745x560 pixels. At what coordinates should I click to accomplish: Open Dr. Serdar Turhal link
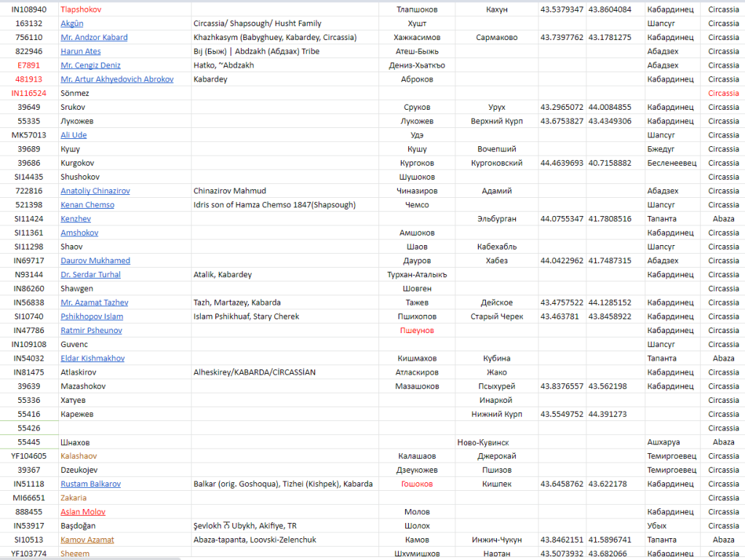pos(90,274)
